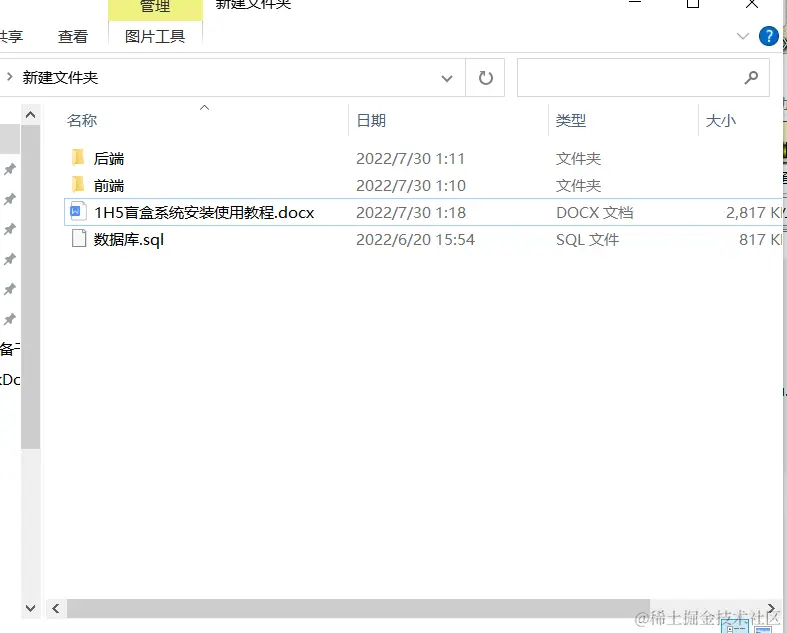Click the SQL 文件 type cell
Image resolution: width=787 pixels, height=633 pixels.
point(587,239)
